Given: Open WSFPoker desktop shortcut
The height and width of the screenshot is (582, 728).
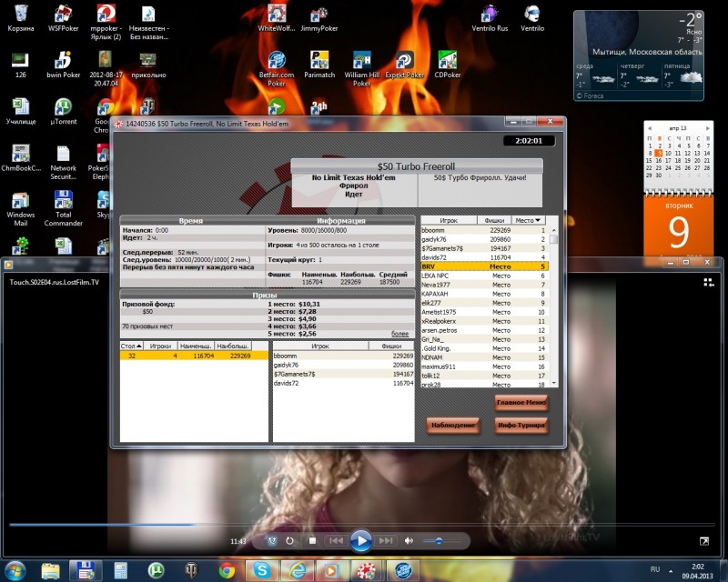Looking at the screenshot, I should (62, 17).
